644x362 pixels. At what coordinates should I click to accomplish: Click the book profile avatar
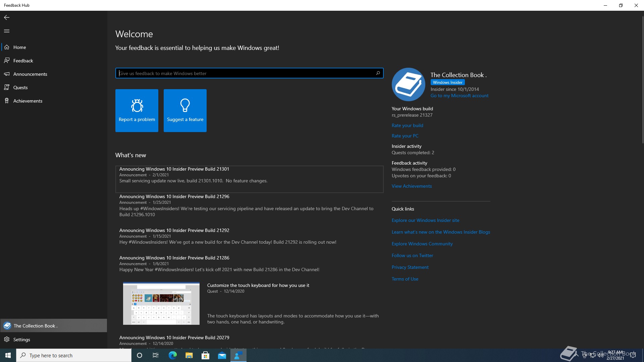click(409, 84)
